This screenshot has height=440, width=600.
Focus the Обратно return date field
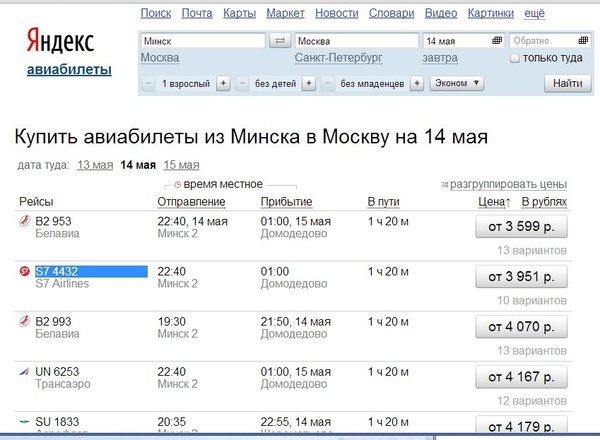(550, 41)
